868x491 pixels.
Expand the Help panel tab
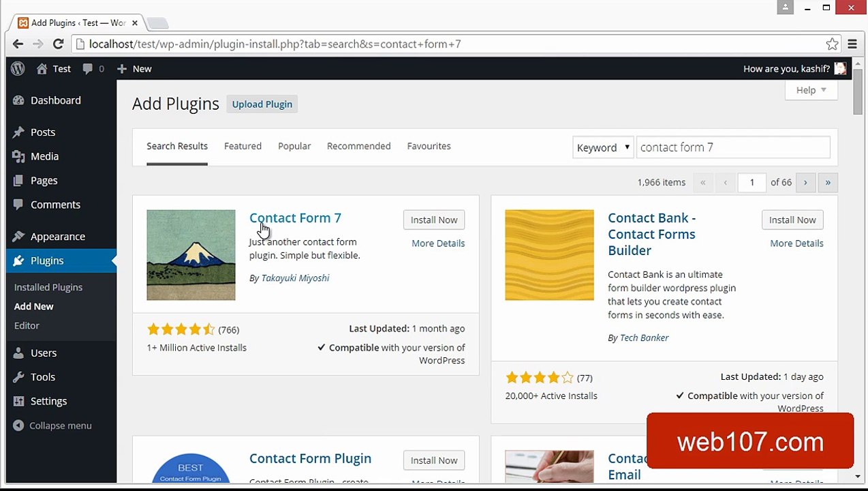coord(811,90)
